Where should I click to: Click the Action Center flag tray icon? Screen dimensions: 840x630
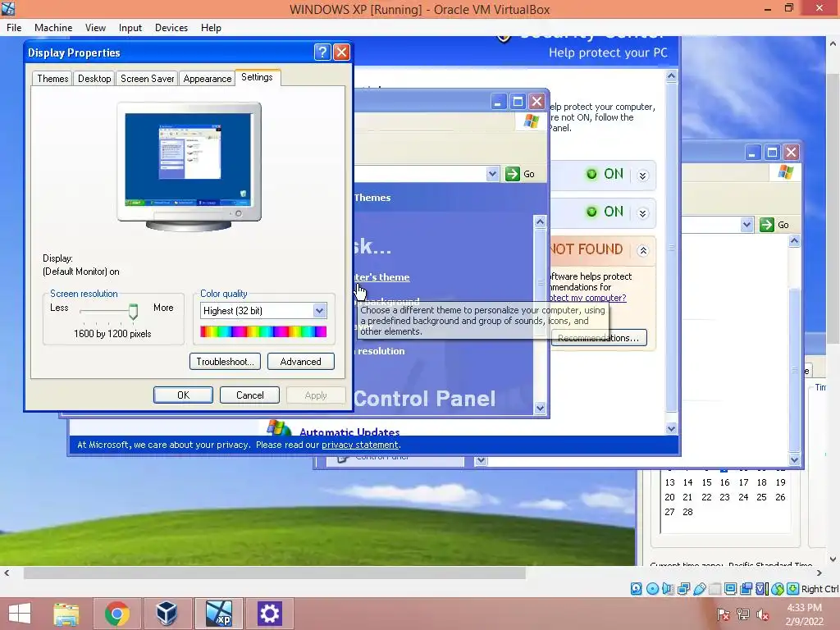724,614
